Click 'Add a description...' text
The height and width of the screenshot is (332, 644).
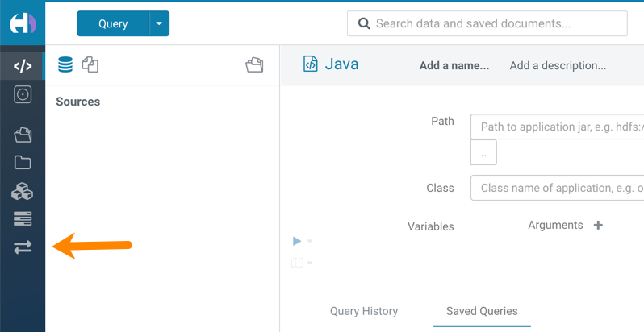(558, 65)
